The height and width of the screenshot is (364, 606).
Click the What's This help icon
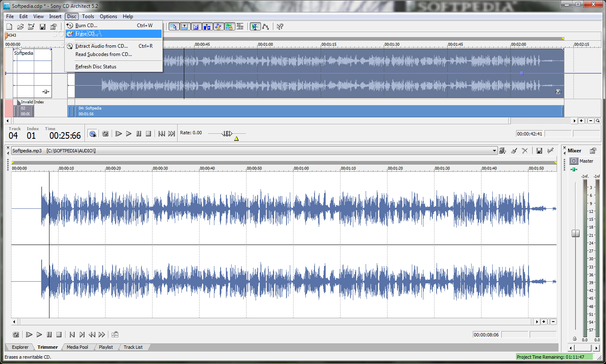point(280,27)
